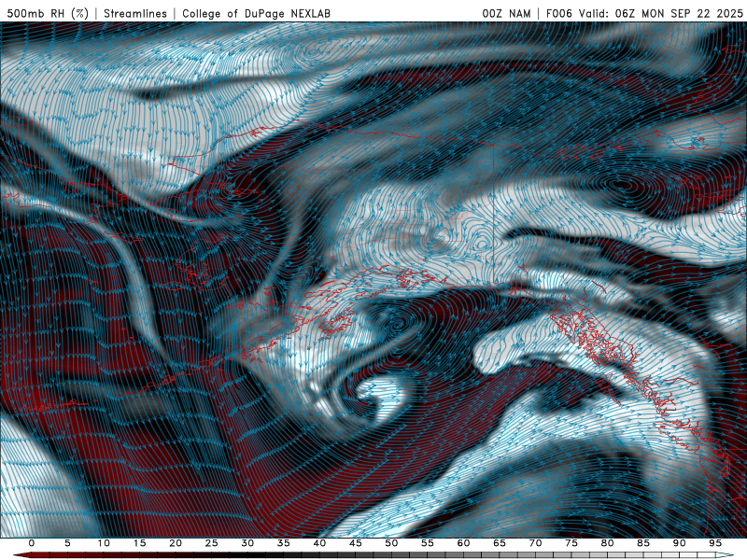Click the '50' value on the color scale
The width and height of the screenshot is (747, 560).
click(x=391, y=543)
